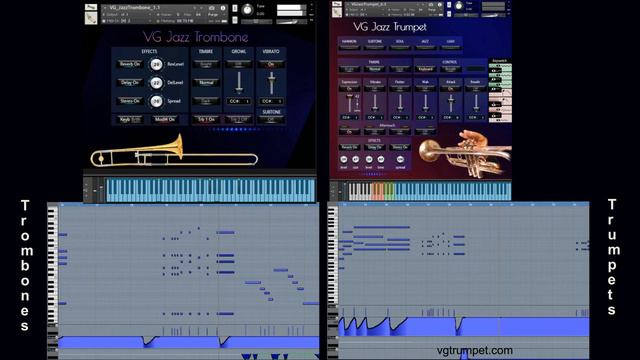
Task: Click the Growl slider on the trombone
Action: (239, 83)
